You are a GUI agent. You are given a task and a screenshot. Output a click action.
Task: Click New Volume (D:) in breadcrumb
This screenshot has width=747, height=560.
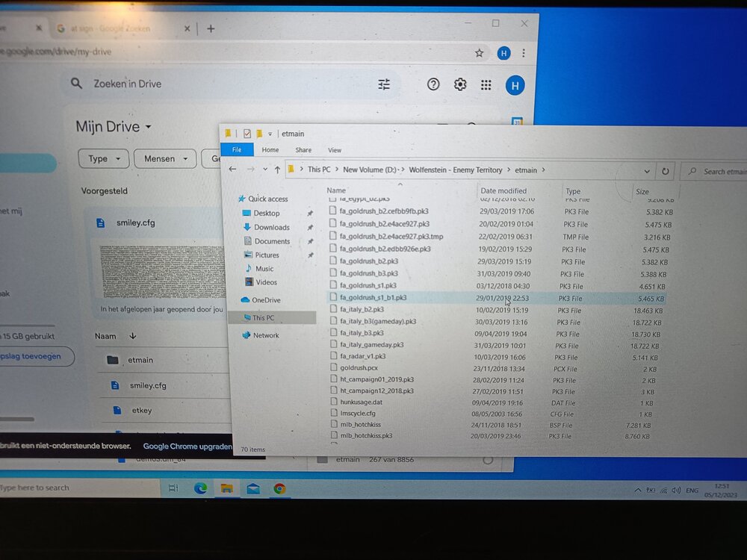point(370,169)
